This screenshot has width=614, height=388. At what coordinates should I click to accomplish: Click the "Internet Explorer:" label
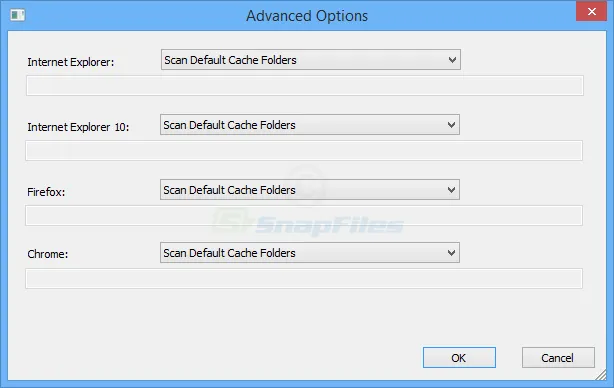pyautogui.click(x=71, y=62)
